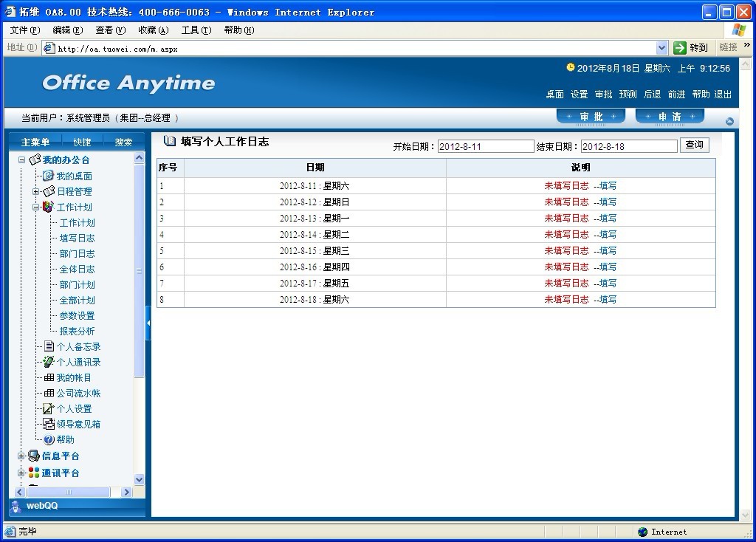Click the 个人备忘录 notepad icon
The image size is (756, 542).
(x=49, y=346)
